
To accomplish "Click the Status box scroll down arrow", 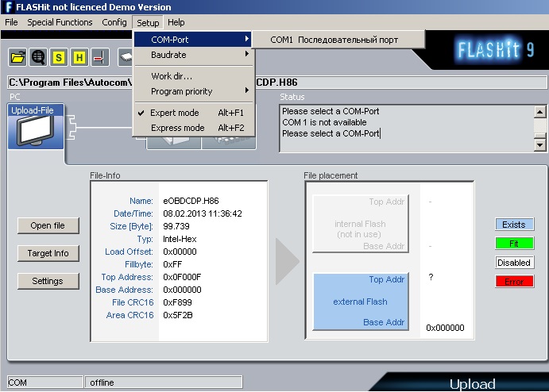I will tap(539, 144).
